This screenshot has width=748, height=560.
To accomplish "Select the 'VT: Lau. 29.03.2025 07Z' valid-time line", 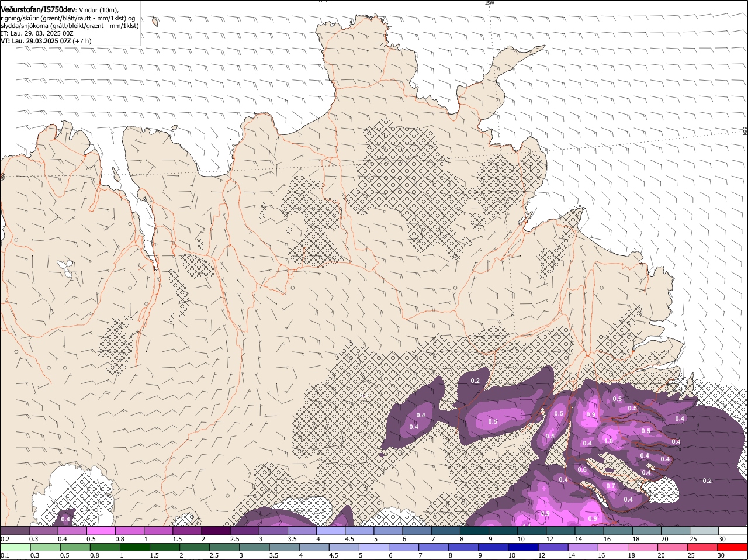I will [x=36, y=41].
